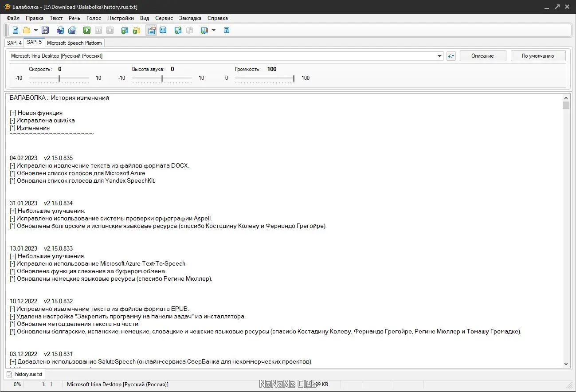This screenshot has height=392, width=576.
Task: Click the scroll up arrow of the text area
Action: coord(566,98)
